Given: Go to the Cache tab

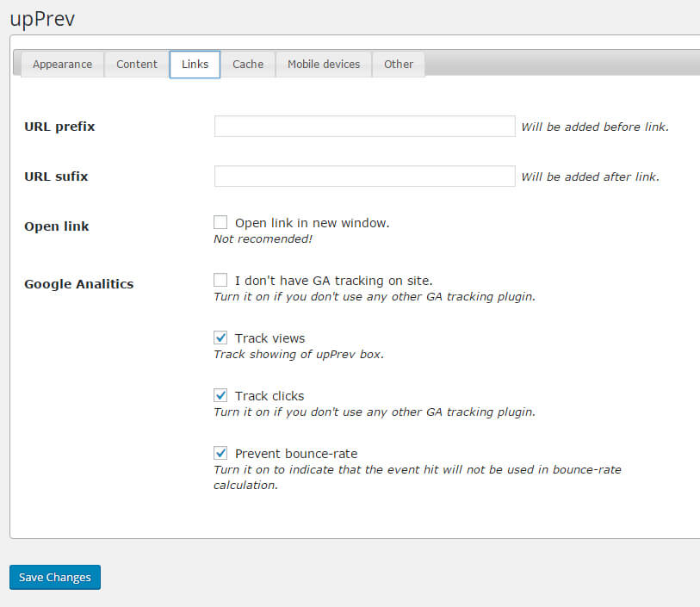Looking at the screenshot, I should click(x=248, y=65).
